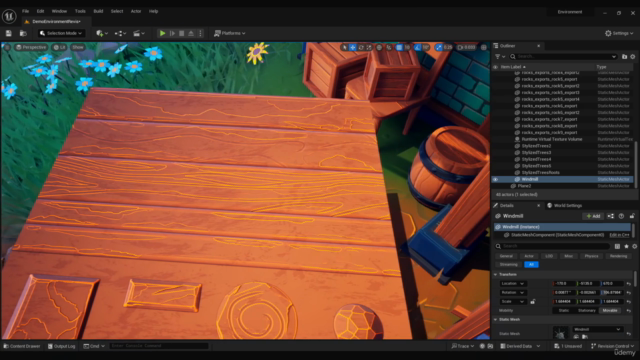Toggle the Details panel lock icon
Image resolution: width=640 pixels, height=360 pixels.
click(x=632, y=216)
